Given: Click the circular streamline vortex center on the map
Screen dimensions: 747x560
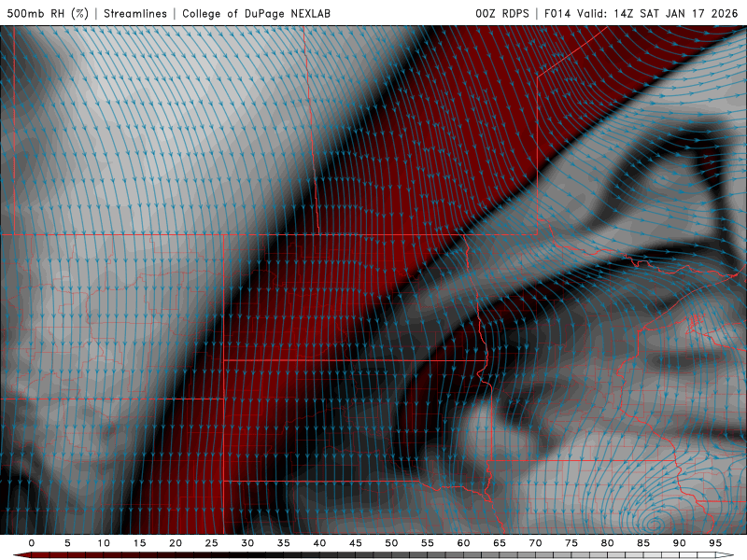Looking at the screenshot, I should [655, 525].
